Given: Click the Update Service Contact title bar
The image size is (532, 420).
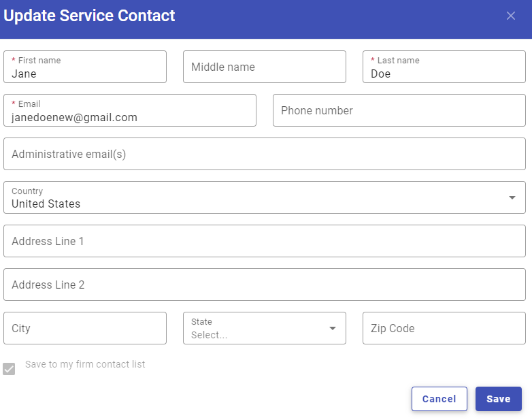Looking at the screenshot, I should coord(266,19).
